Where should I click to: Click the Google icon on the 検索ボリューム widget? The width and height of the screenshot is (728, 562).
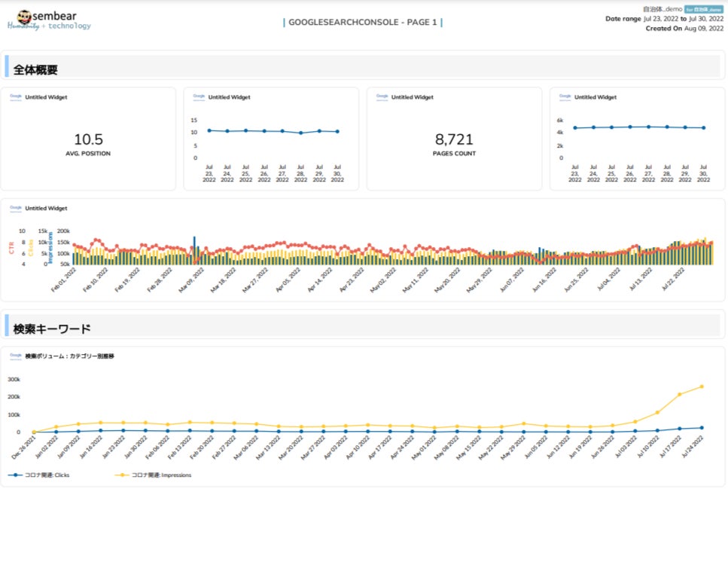(x=16, y=355)
